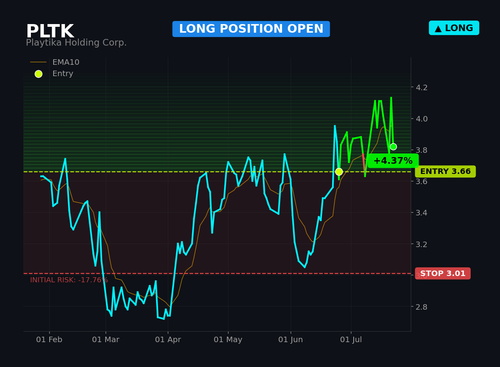Click the 4.2 price axis label
This screenshot has height=367, width=500.
(422, 87)
